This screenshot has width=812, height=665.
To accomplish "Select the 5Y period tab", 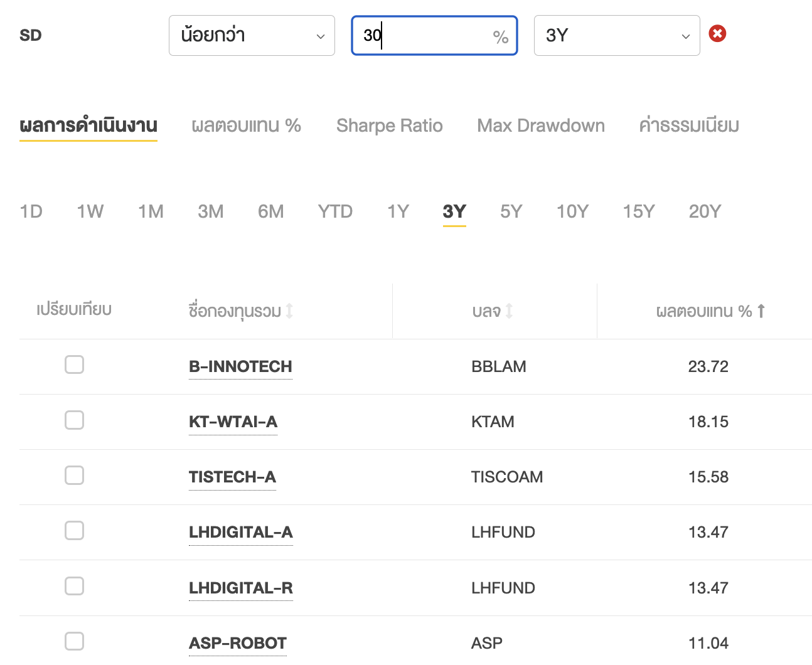I will 511,211.
